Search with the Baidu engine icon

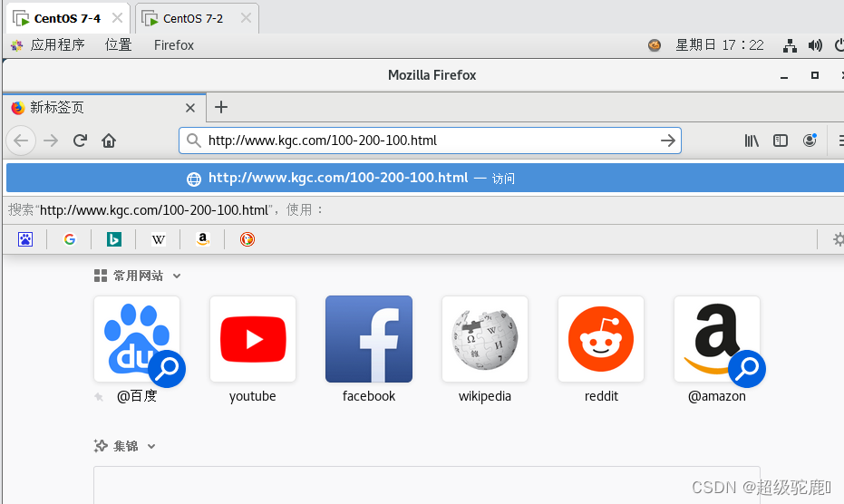click(x=25, y=239)
